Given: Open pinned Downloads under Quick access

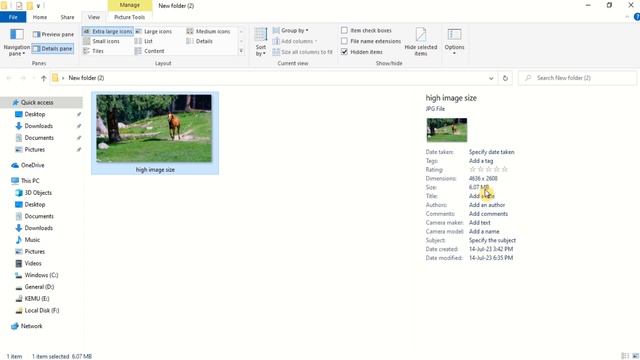Looking at the screenshot, I should [38, 126].
